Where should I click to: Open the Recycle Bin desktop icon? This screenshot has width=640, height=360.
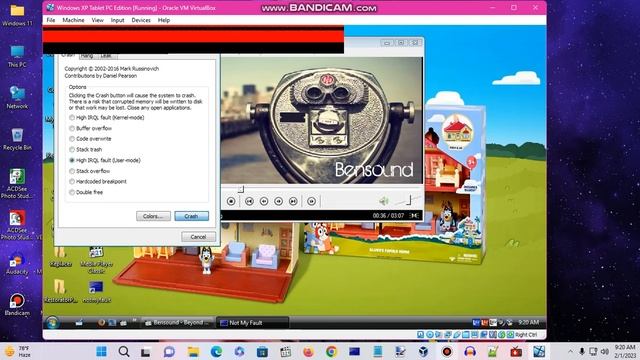17,139
